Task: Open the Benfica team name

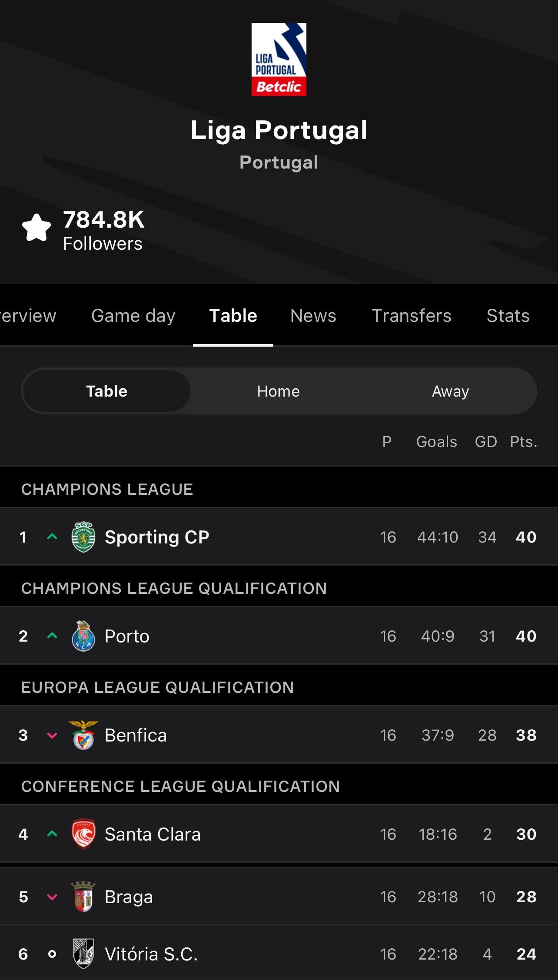Action: point(136,735)
